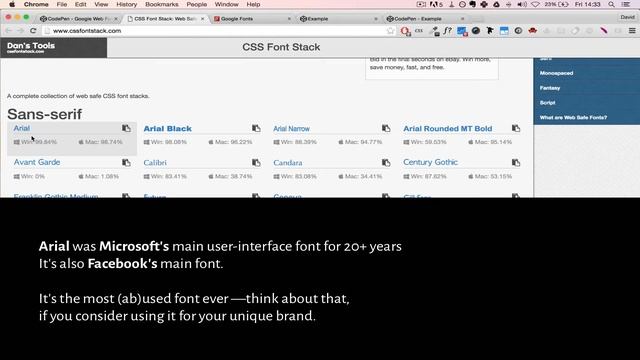Open the notification center menu bar icon
Screen dimensions: 640x360
coord(626,4)
